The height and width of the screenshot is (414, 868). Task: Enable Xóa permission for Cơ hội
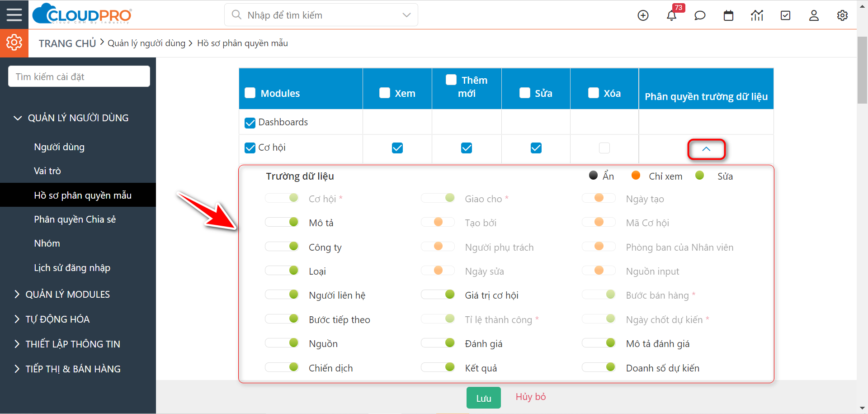(604, 148)
